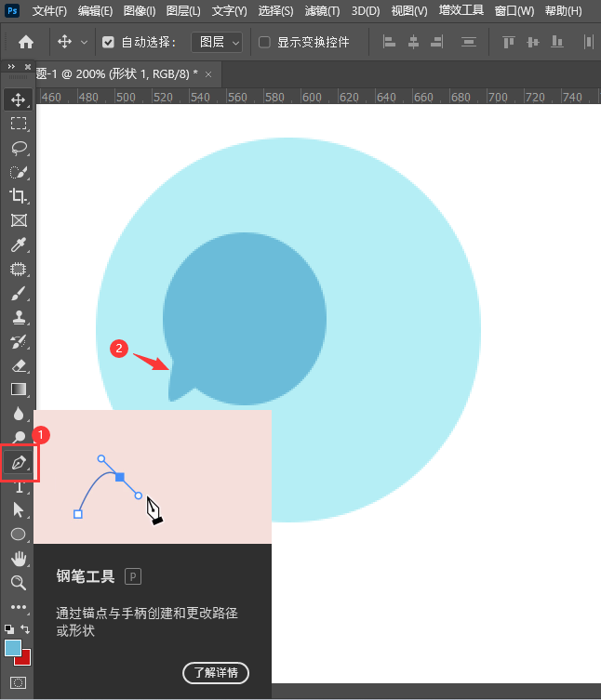
Task: Select the Pen tool
Action: click(19, 463)
